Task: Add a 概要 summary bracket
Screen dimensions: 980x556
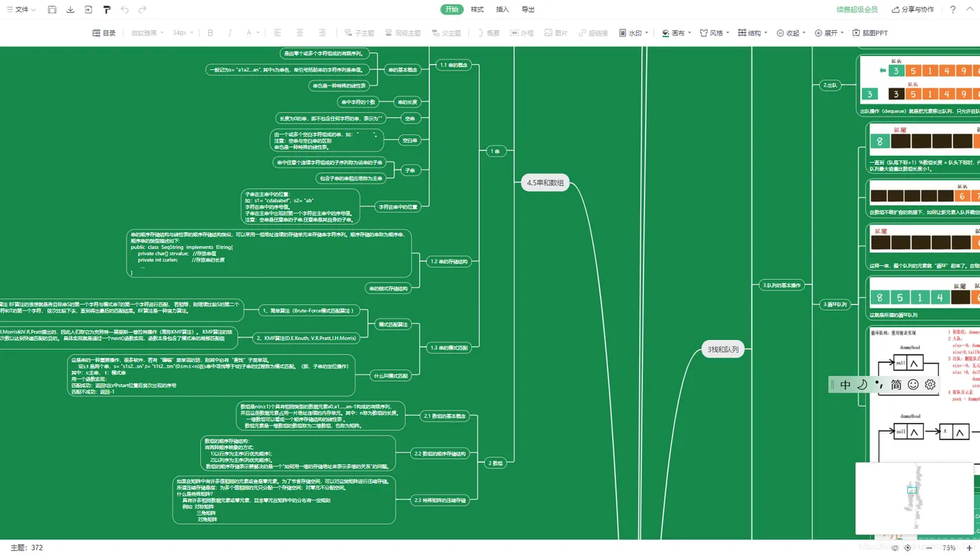Action: (x=488, y=33)
